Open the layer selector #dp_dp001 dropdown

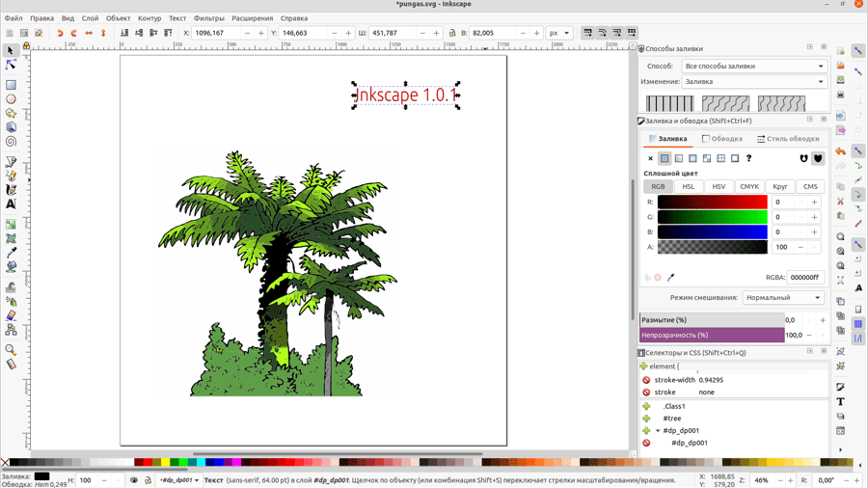pos(178,480)
